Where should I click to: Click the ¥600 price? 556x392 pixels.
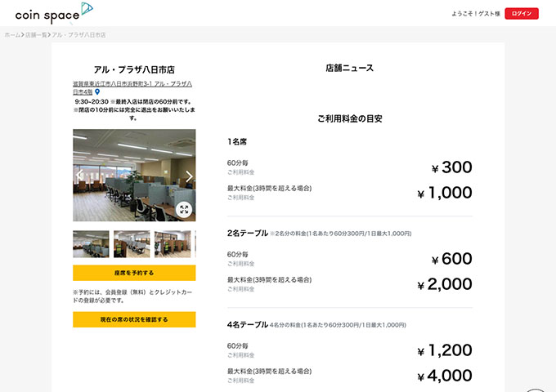click(451, 259)
